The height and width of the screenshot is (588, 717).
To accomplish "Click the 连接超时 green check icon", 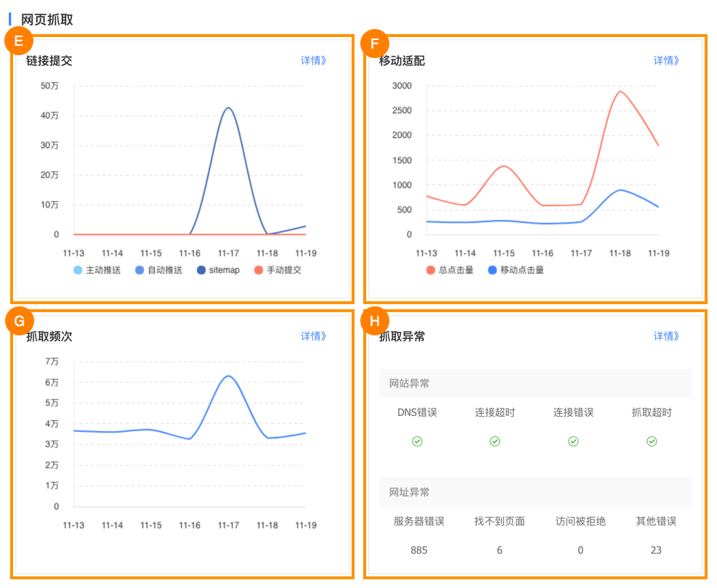I will tap(495, 441).
